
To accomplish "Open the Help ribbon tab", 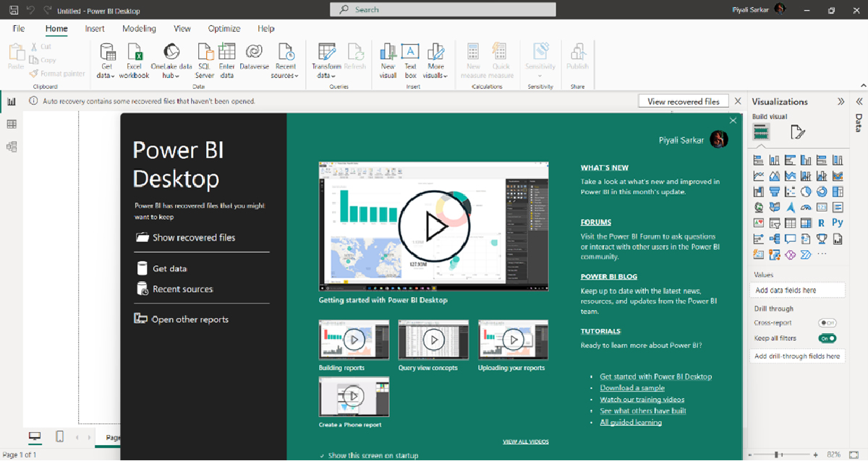I will pos(266,29).
